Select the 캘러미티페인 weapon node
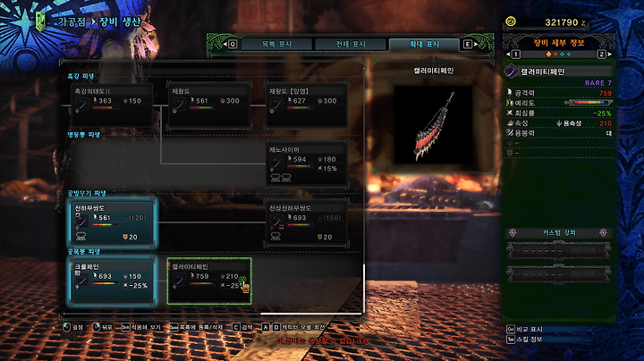The image size is (644, 361). 209,281
